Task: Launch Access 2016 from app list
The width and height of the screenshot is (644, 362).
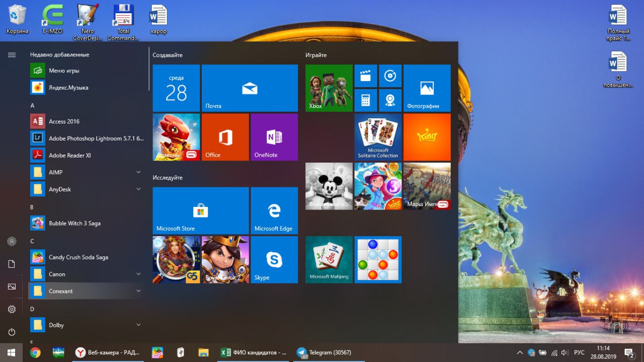Action: tap(87, 121)
